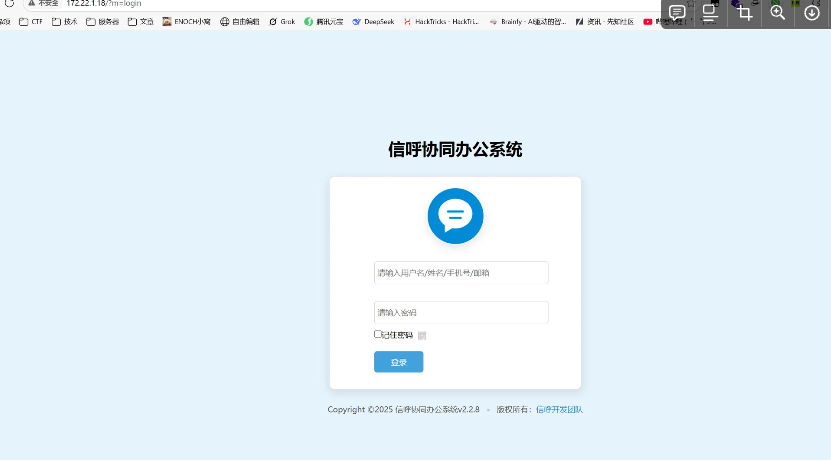Open the 服务器 bookmark folder

[x=103, y=22]
